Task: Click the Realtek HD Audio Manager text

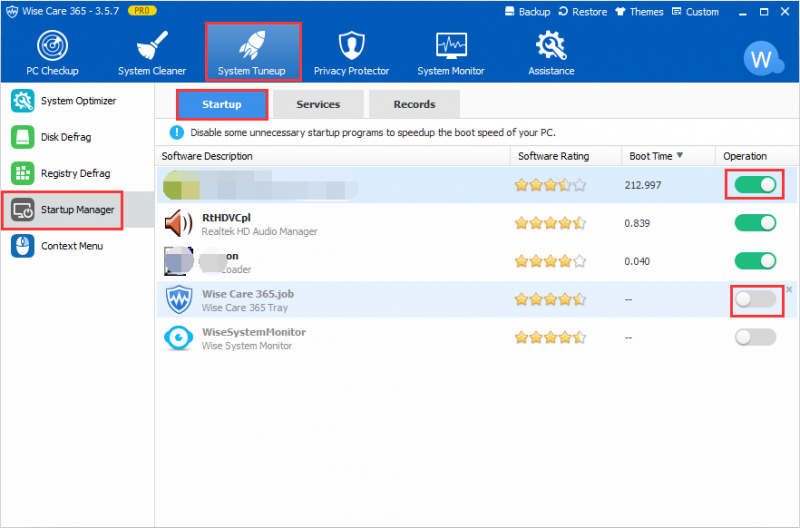Action: [x=259, y=232]
